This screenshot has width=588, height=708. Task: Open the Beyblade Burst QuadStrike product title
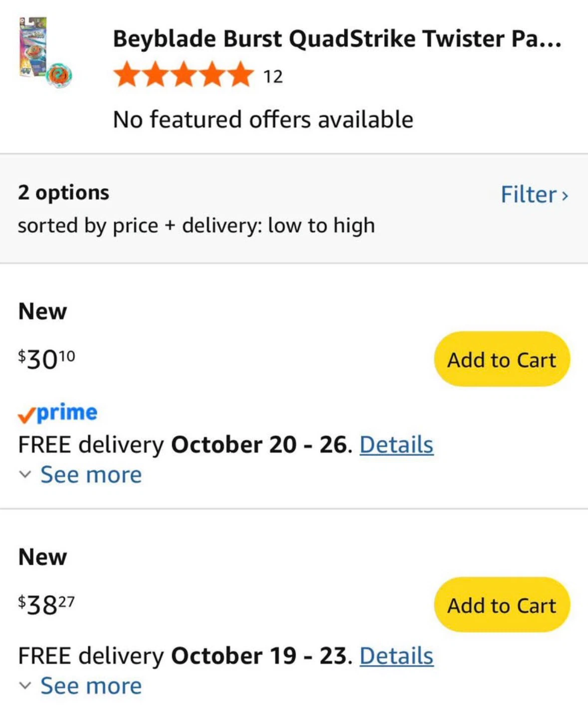click(337, 38)
